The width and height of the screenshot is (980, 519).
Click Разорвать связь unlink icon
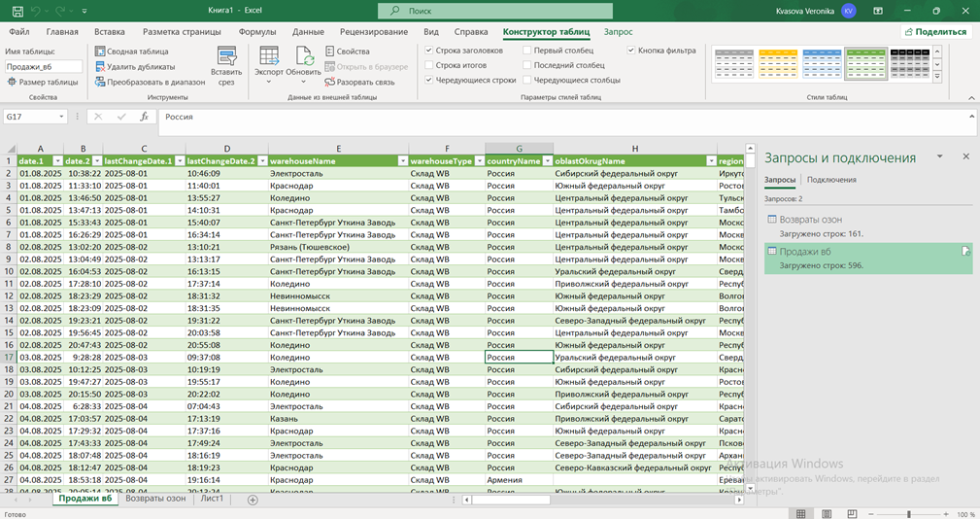330,82
